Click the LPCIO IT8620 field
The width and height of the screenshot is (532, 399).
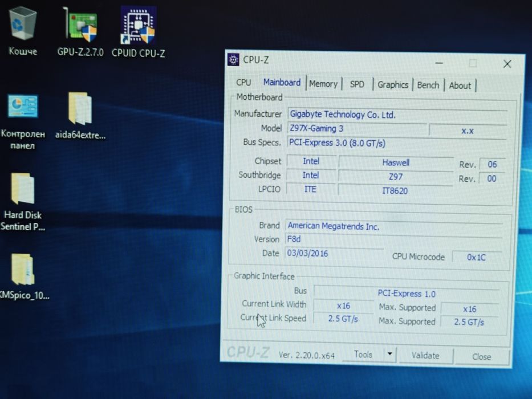pyautogui.click(x=395, y=191)
